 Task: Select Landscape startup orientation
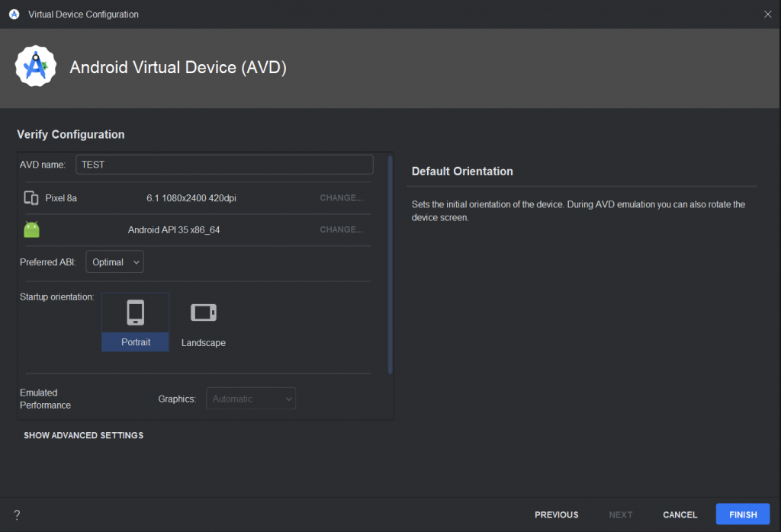[203, 322]
